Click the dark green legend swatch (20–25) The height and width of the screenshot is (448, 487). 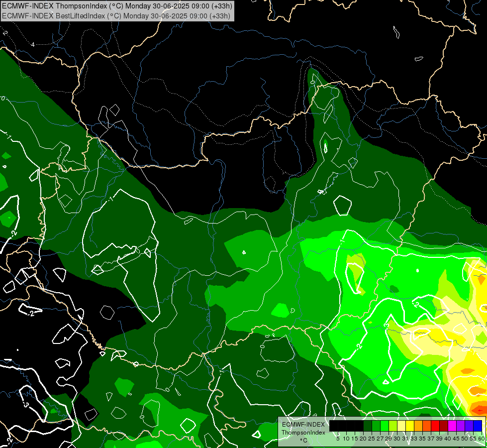tap(368, 426)
